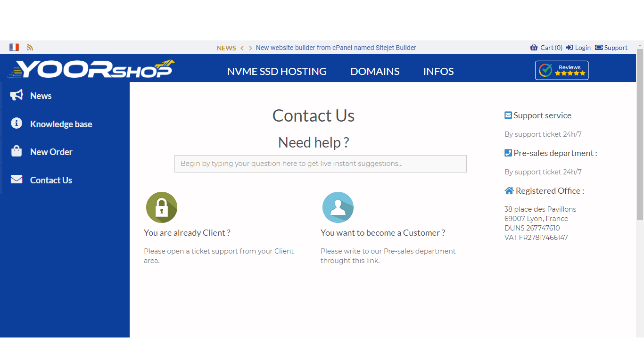Click the '38 place des Pavillons' address
Viewport: 644px width, 362px height.
point(540,209)
